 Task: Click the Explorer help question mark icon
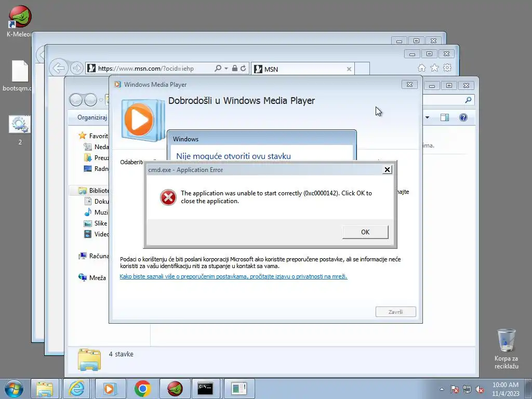click(x=463, y=117)
